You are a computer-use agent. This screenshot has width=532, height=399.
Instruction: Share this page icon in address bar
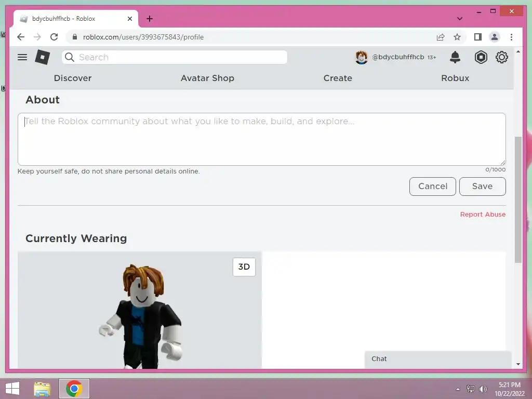(441, 37)
